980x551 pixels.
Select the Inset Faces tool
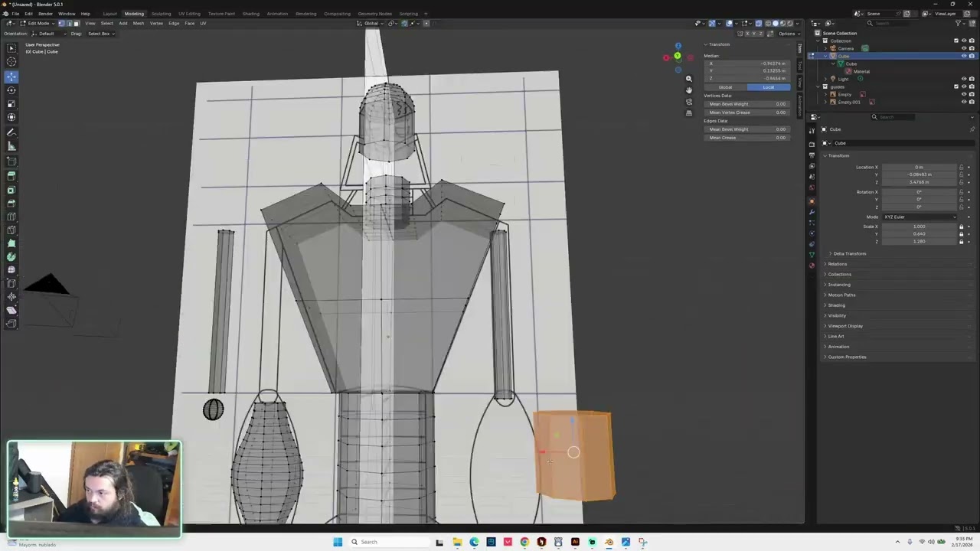(x=11, y=190)
